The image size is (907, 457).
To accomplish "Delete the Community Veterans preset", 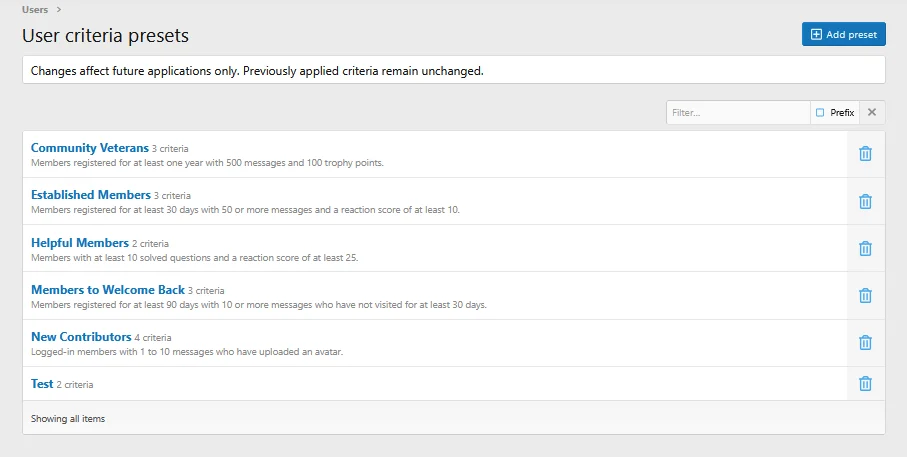I will coord(865,154).
